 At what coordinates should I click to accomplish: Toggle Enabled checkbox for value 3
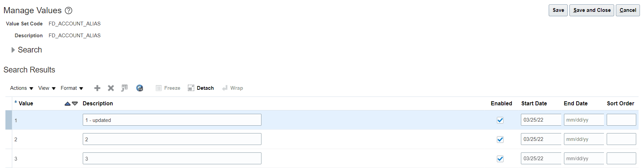[500, 159]
